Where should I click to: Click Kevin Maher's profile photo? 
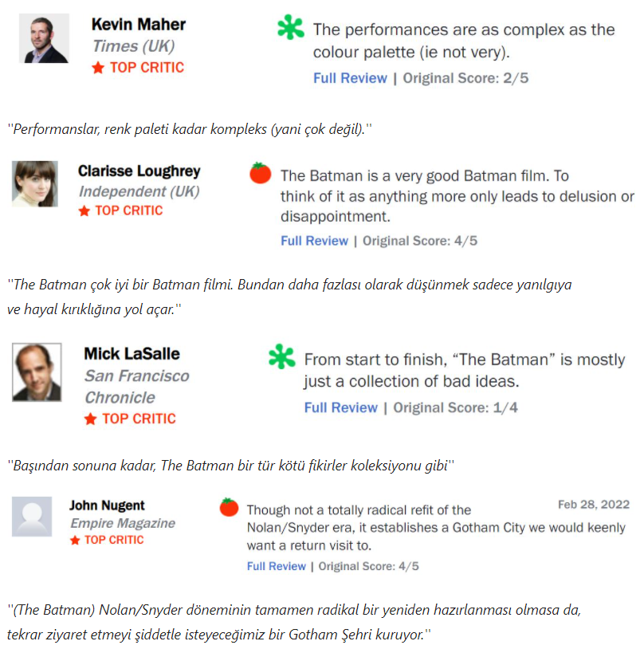tap(44, 37)
